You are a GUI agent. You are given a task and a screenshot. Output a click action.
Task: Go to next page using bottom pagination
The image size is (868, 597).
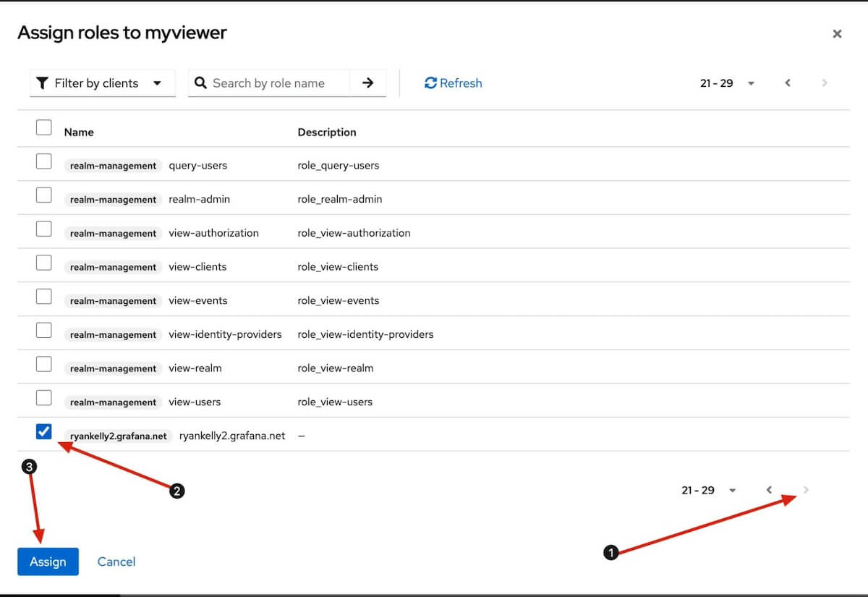click(806, 490)
